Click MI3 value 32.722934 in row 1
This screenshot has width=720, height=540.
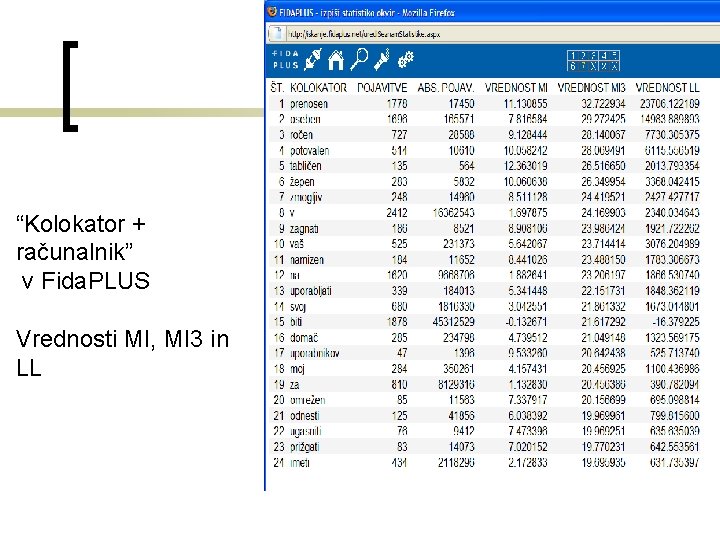pyautogui.click(x=603, y=104)
